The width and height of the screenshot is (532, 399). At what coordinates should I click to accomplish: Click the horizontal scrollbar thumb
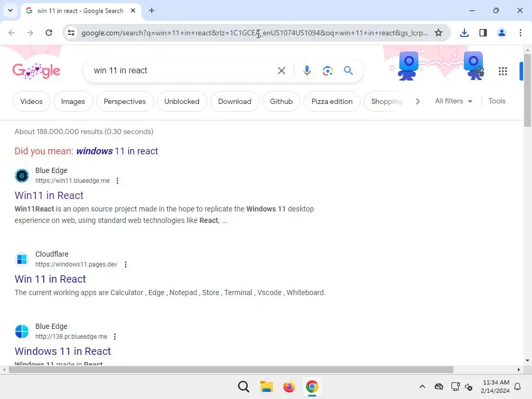[x=231, y=369]
